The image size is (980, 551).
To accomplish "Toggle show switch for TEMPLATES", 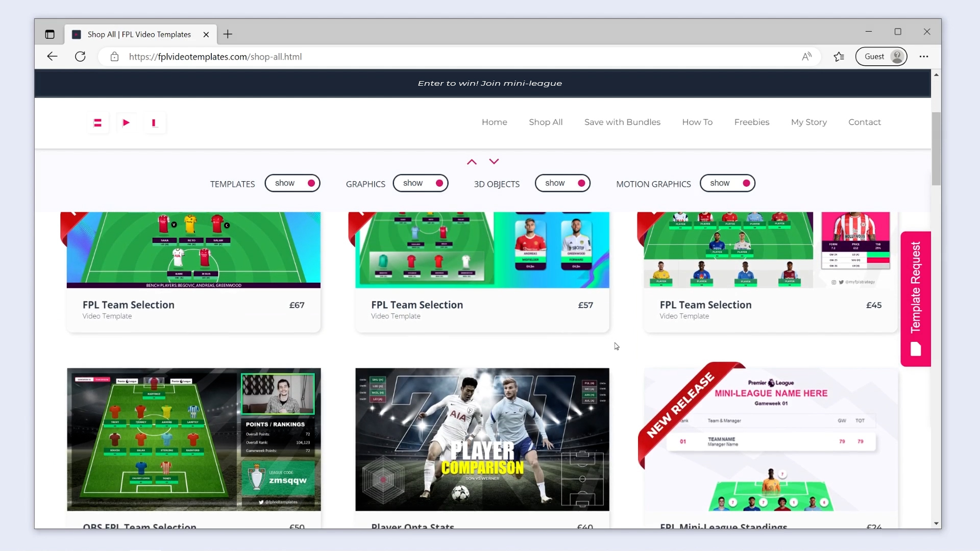I will coord(292,183).
